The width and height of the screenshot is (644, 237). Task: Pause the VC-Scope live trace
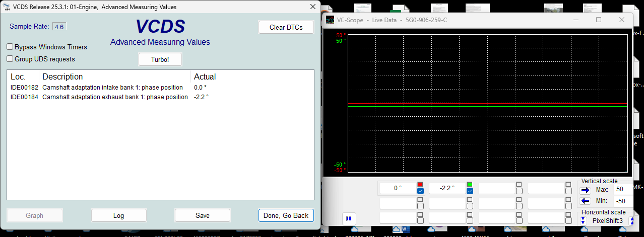[x=349, y=219]
